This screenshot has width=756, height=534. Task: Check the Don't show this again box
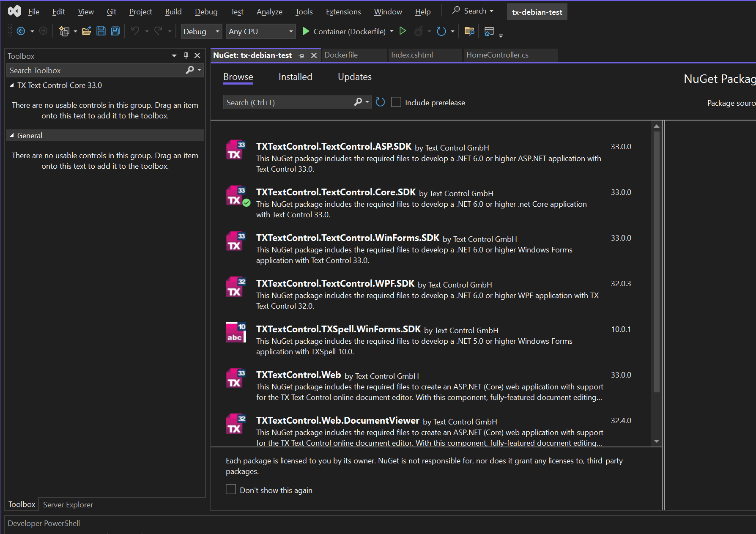[231, 490]
